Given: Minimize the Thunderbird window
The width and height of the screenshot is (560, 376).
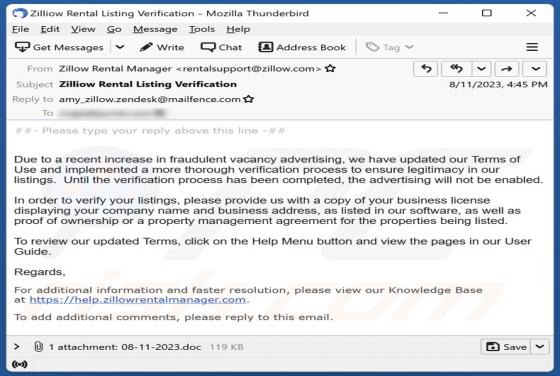Looking at the screenshot, I should tap(443, 13).
